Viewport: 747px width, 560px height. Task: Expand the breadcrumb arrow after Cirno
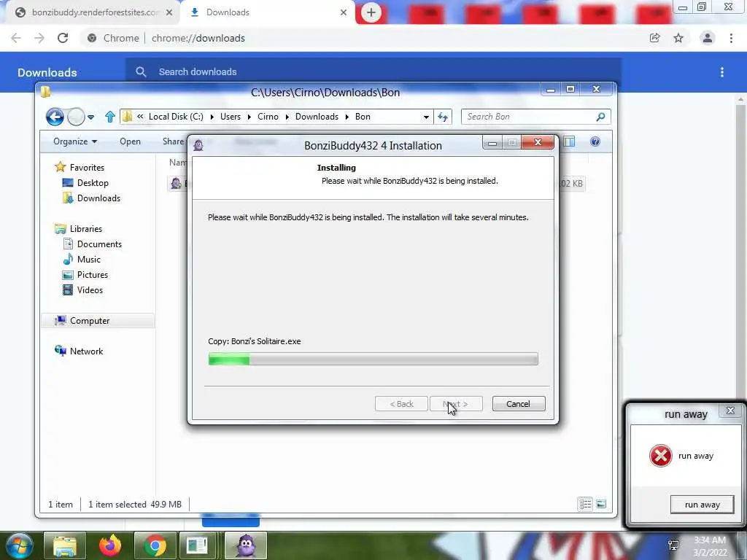point(287,117)
